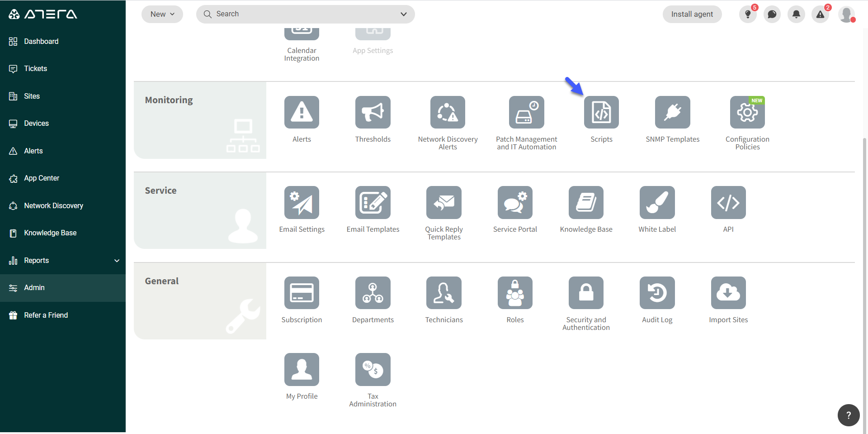868x434 pixels.
Task: Expand the search bar dropdown arrow
Action: 404,14
